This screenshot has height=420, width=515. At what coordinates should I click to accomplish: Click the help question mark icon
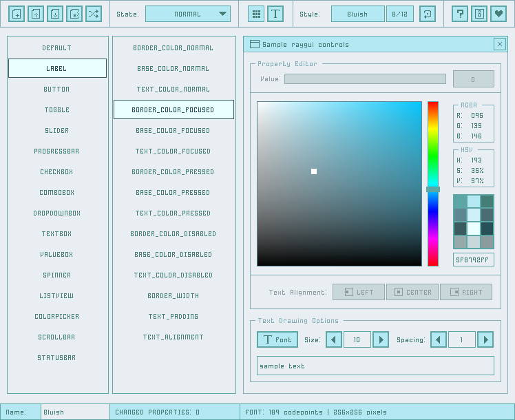point(461,14)
